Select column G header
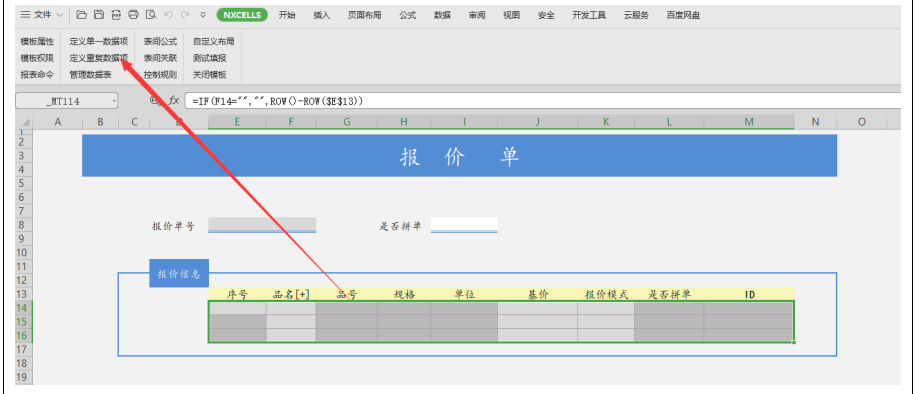 coord(347,121)
